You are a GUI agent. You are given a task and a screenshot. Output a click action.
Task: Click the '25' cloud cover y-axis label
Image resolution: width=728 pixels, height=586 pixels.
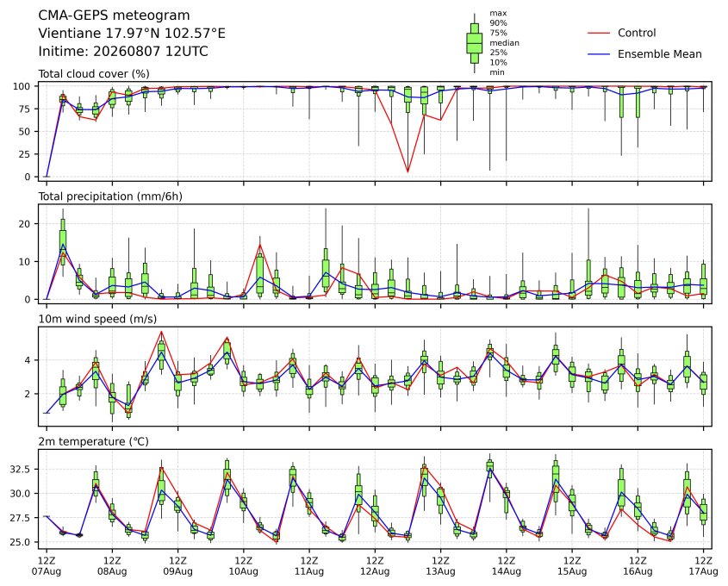25,154
